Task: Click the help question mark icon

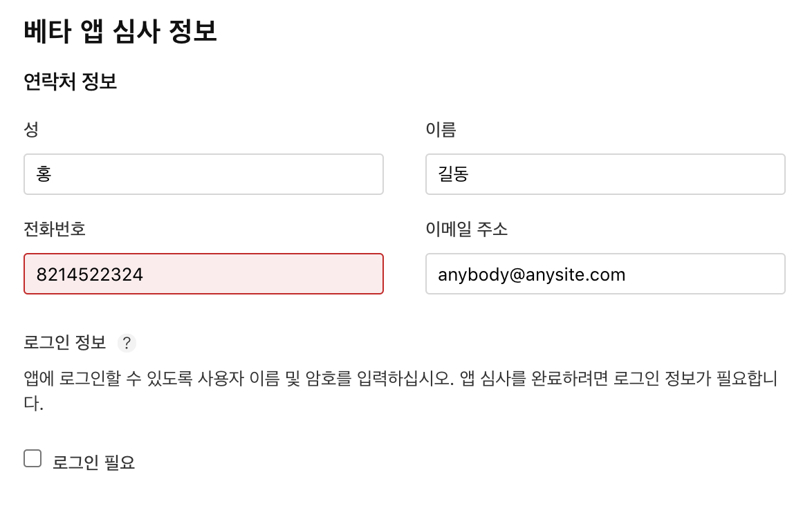Action: tap(127, 343)
